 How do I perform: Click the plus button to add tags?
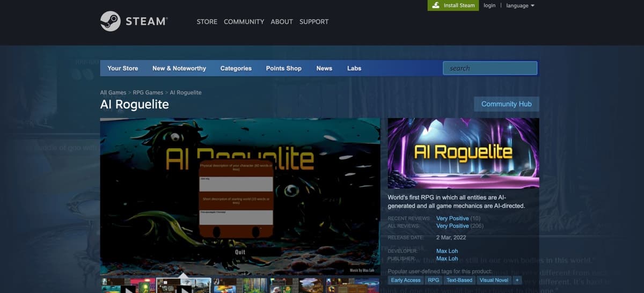coord(517,280)
